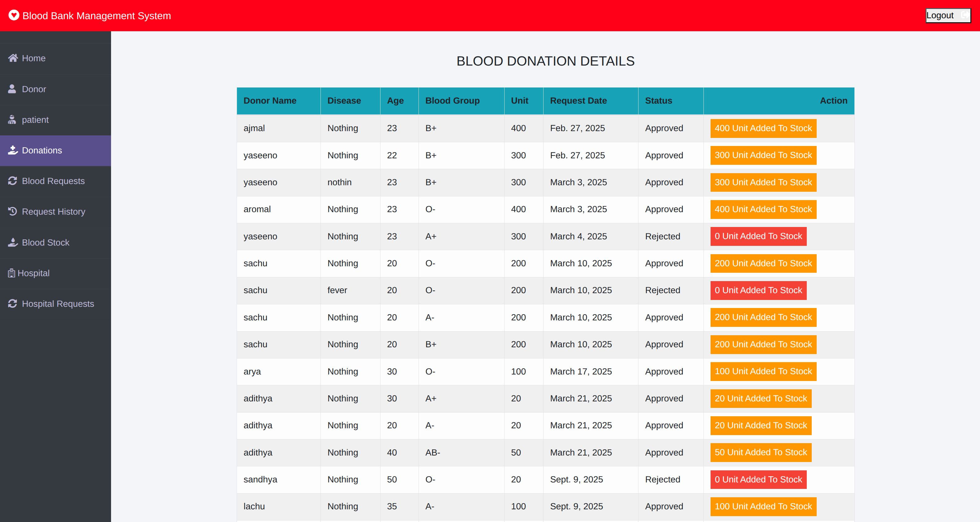The image size is (980, 522).
Task: Click the Blood Requests sync icon
Action: coord(13,181)
